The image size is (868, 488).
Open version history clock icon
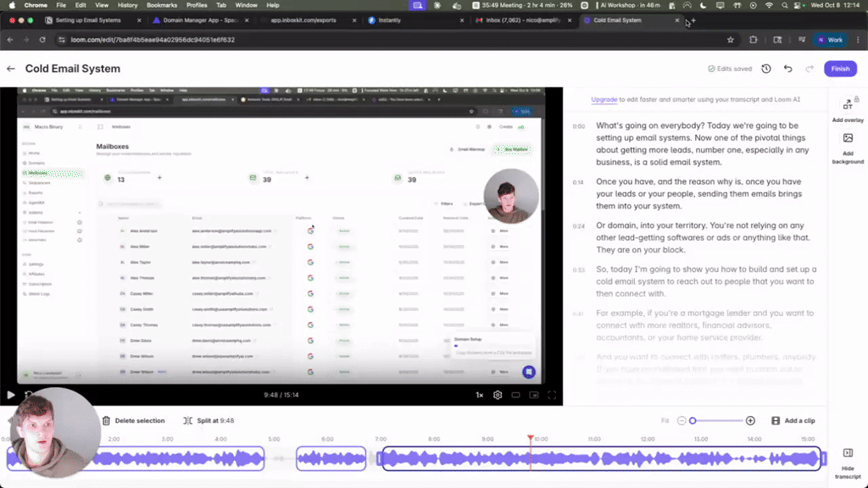pyautogui.click(x=766, y=69)
